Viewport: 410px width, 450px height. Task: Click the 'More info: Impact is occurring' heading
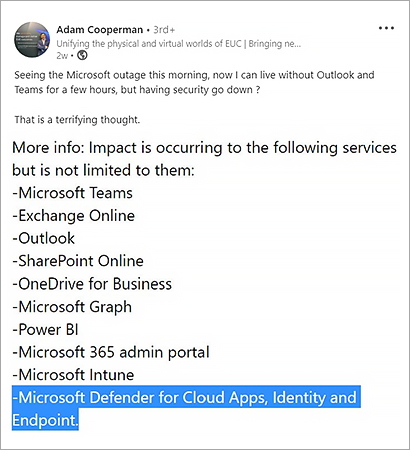tap(204, 159)
